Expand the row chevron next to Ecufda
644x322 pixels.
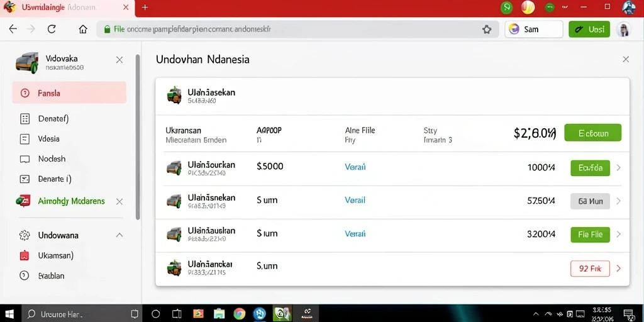[619, 168]
